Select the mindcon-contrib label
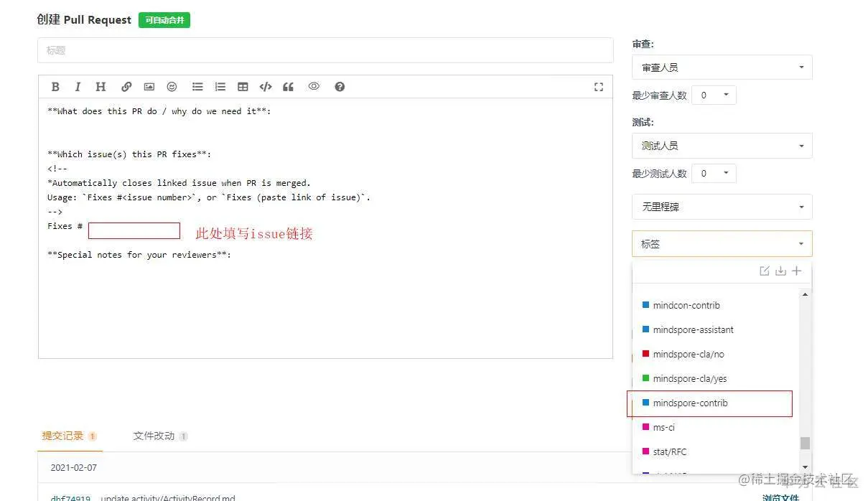868x501 pixels. click(715, 306)
